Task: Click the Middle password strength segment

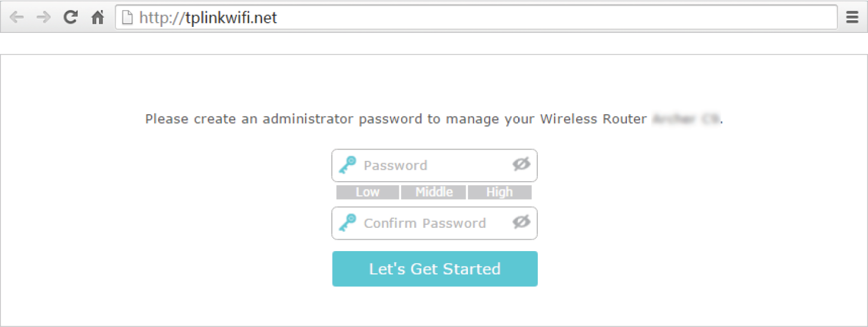Action: click(434, 192)
